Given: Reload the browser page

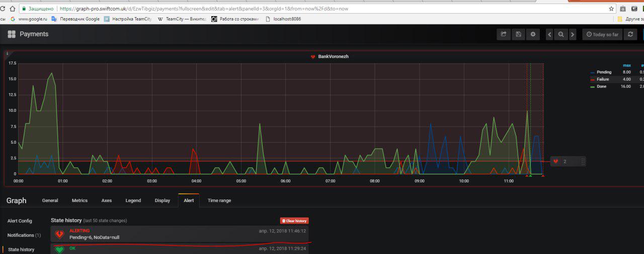Looking at the screenshot, I should tap(3, 9).
